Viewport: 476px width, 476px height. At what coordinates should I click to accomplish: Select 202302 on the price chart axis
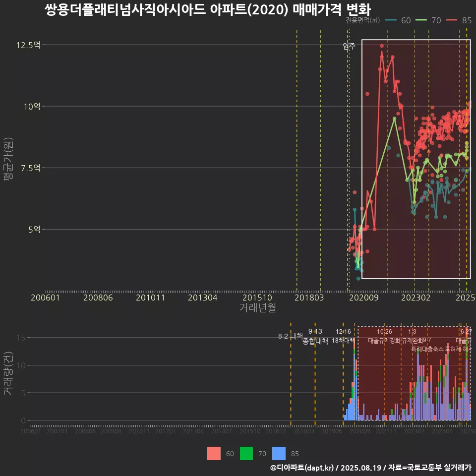click(x=416, y=297)
